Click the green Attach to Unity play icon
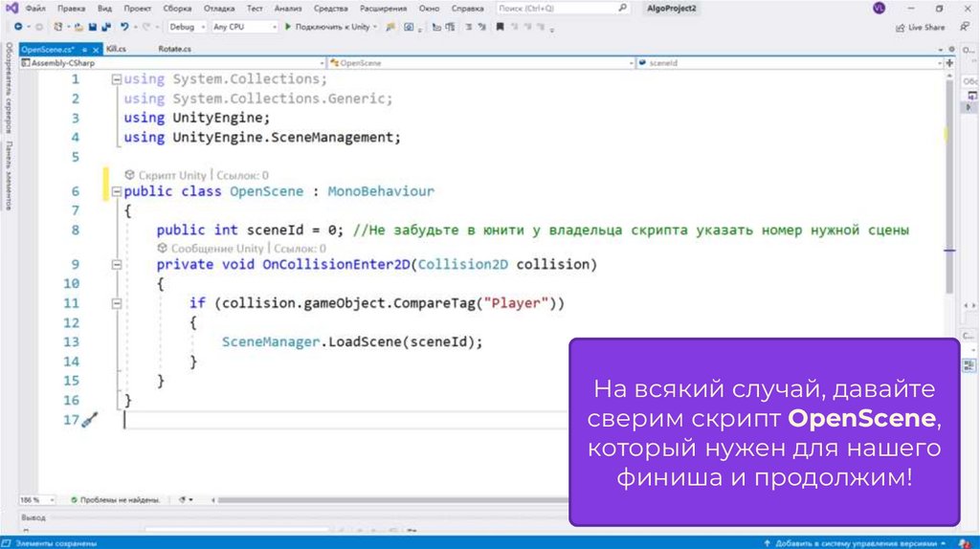Image resolution: width=980 pixels, height=549 pixels. click(287, 27)
